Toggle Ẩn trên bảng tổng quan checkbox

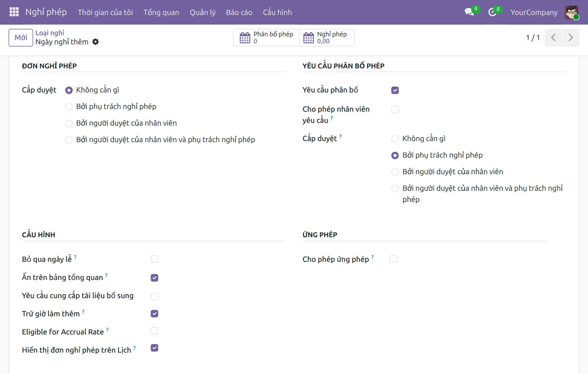[154, 278]
